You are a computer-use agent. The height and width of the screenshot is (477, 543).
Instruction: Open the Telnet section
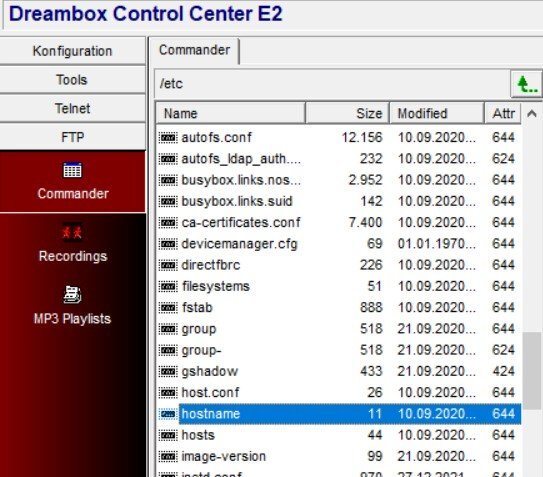tap(72, 108)
